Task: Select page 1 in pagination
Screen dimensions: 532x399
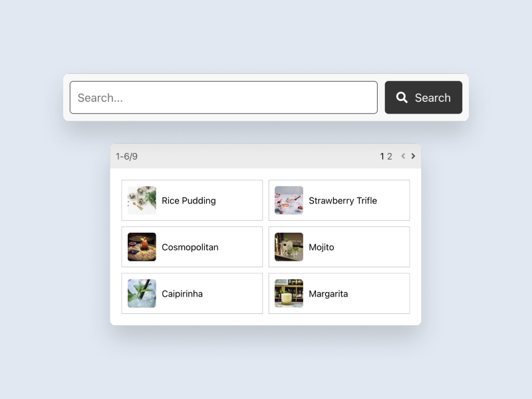Action: point(382,156)
